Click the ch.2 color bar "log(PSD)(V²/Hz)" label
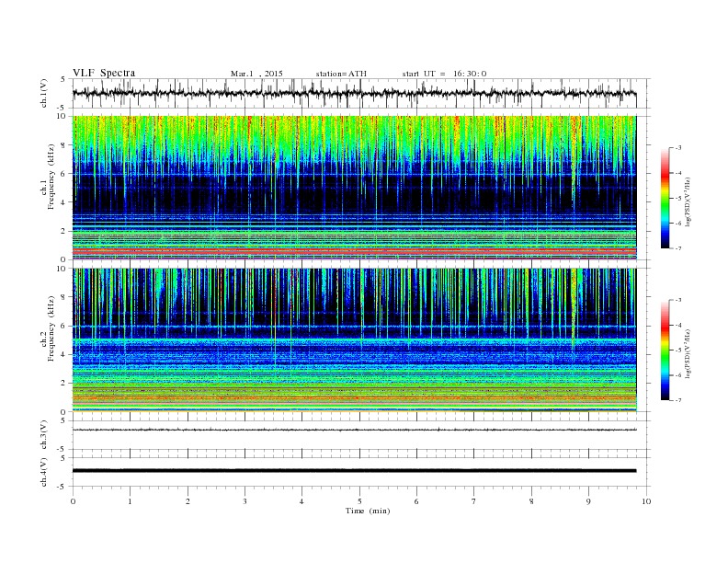Image resolution: width=728 pixels, height=563 pixels. pyautogui.click(x=688, y=353)
